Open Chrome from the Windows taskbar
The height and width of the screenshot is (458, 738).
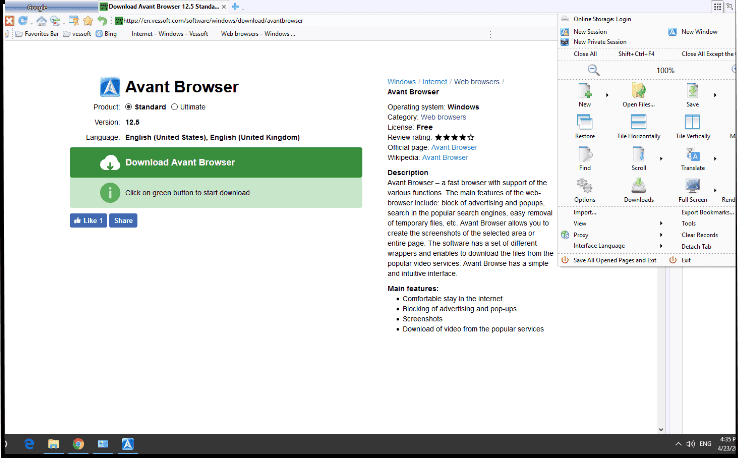(x=78, y=443)
